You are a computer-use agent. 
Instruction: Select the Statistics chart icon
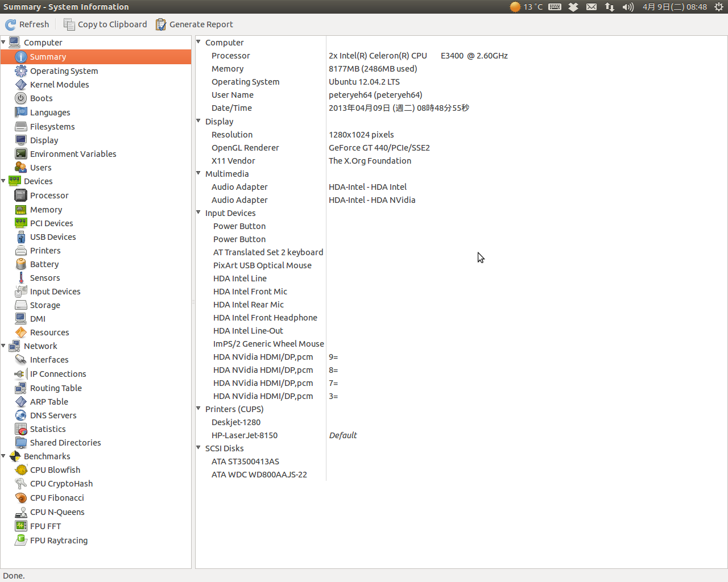point(21,429)
